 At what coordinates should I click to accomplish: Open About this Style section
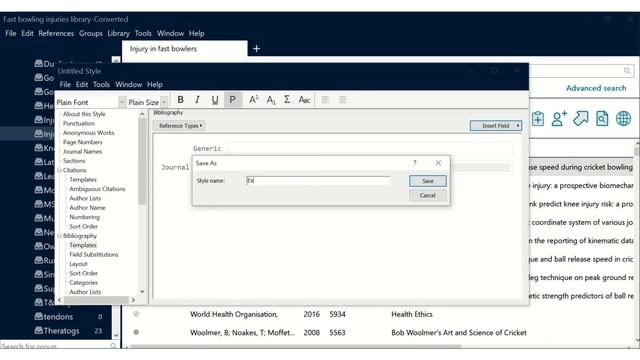pyautogui.click(x=84, y=114)
